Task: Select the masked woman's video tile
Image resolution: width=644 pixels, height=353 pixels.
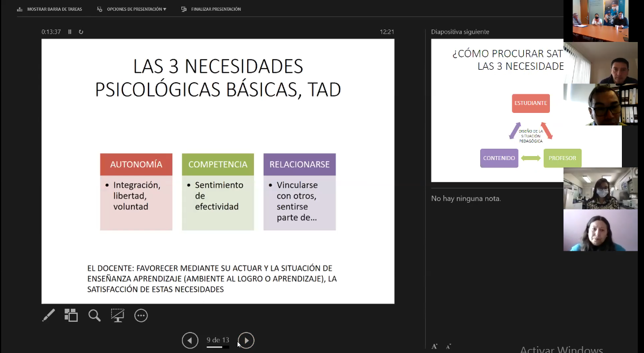Action: pyautogui.click(x=600, y=188)
